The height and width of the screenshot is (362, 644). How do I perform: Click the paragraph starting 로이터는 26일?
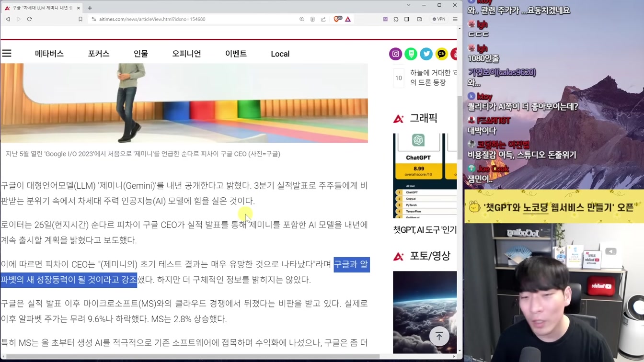[x=184, y=232]
